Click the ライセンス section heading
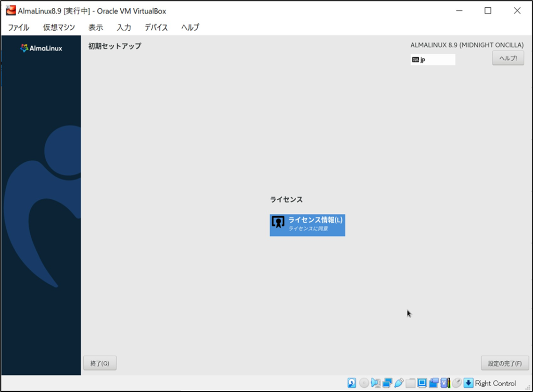Image resolution: width=533 pixels, height=392 pixels. tap(286, 199)
